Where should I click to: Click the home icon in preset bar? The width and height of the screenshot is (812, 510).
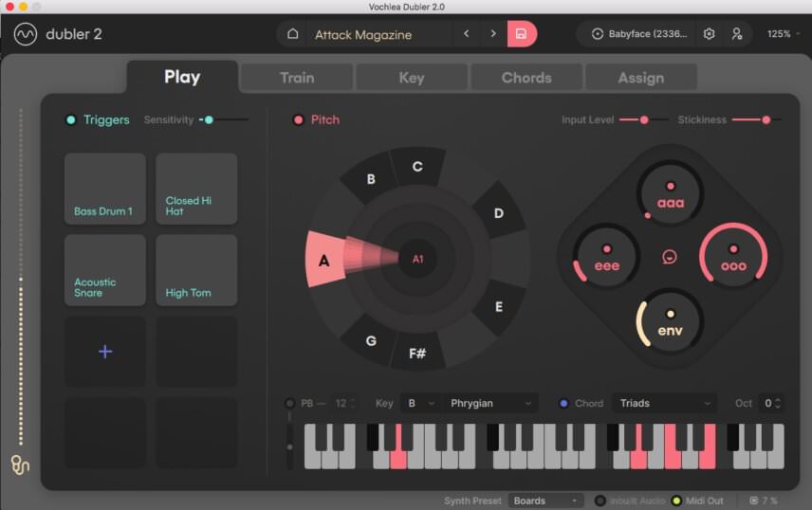click(292, 34)
